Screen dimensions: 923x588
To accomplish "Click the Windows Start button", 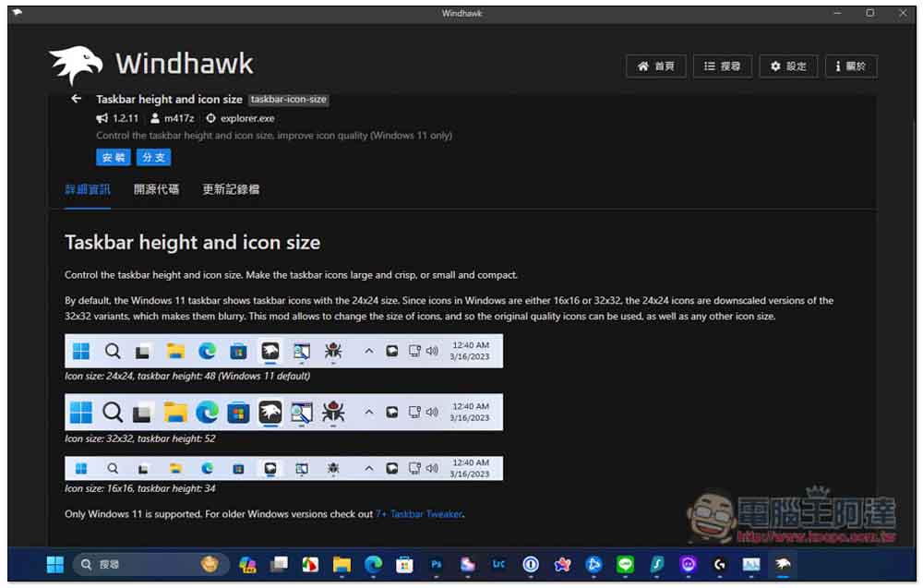I will coord(55,564).
